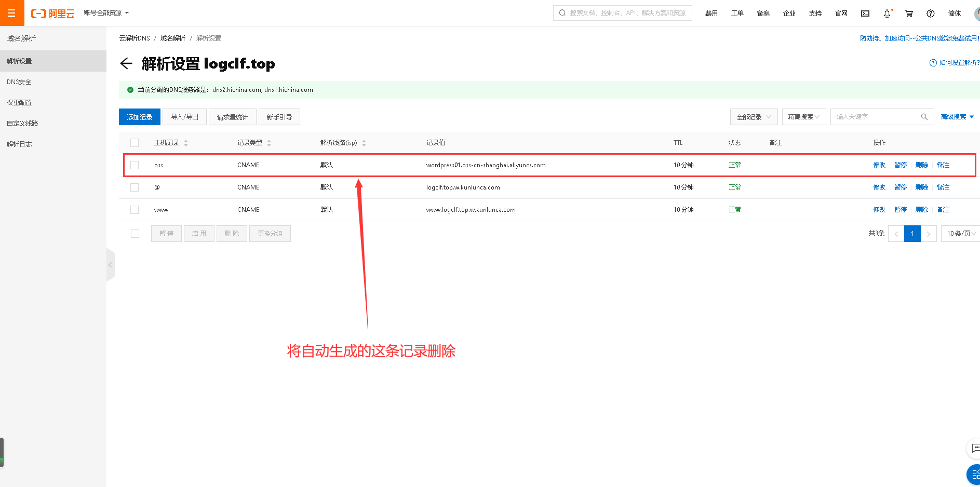Select 解析设置 in sidebar
This screenshot has width=980, height=487.
coord(53,61)
